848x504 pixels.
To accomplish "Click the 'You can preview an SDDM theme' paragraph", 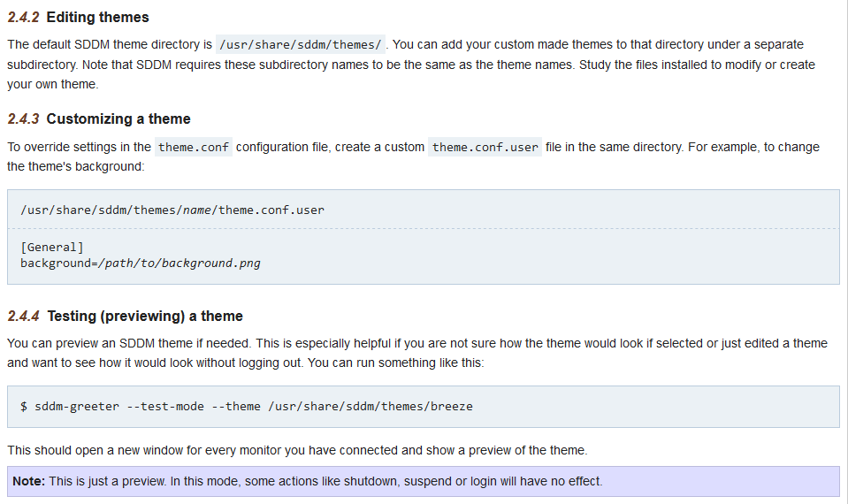I will pos(417,353).
